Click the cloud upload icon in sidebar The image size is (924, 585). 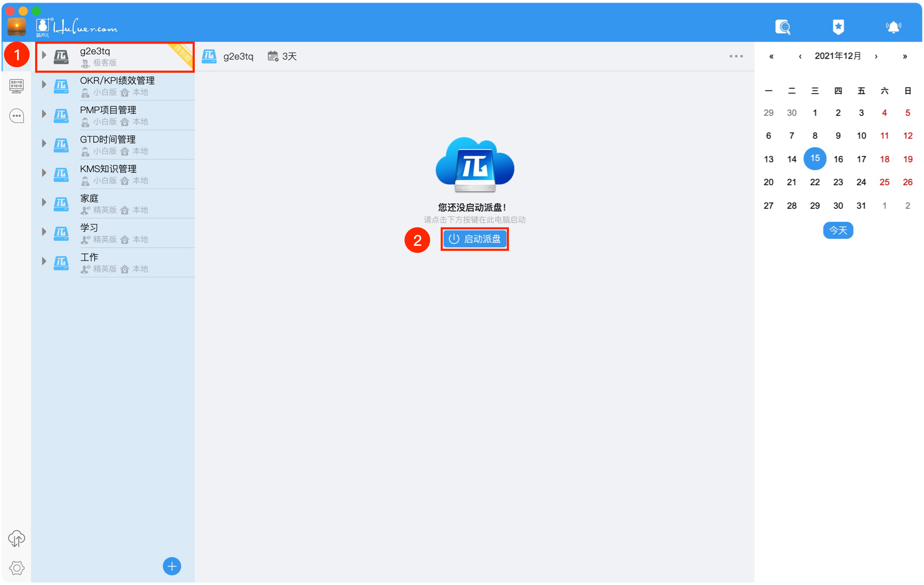point(17,538)
